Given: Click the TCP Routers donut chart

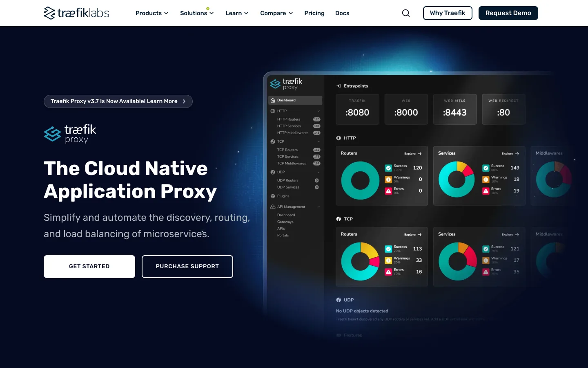Looking at the screenshot, I should 361,261.
